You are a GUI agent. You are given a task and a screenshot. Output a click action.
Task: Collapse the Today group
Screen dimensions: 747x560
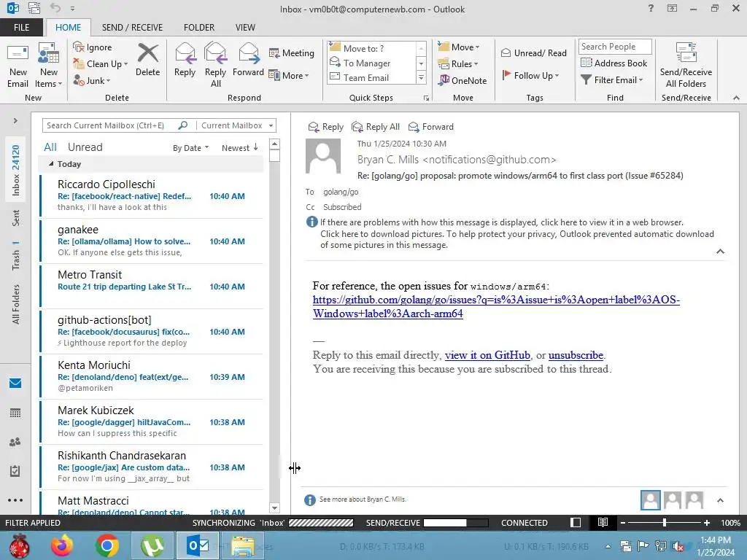(51, 164)
